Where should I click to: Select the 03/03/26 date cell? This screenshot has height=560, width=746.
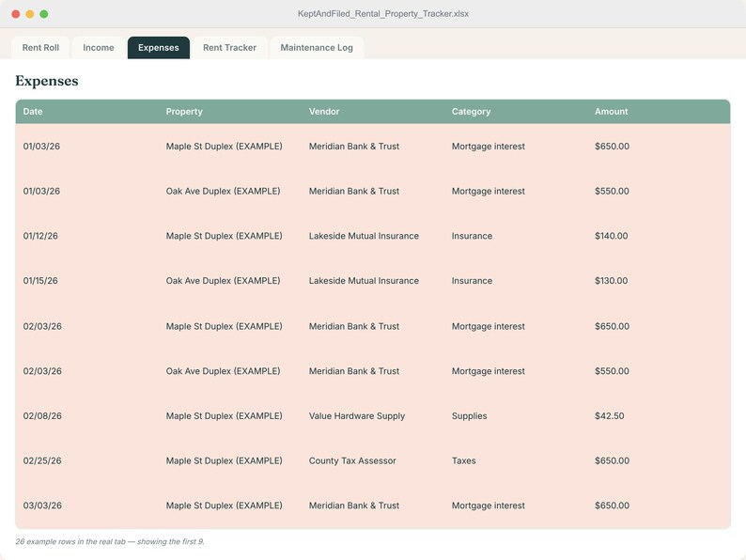pos(42,506)
